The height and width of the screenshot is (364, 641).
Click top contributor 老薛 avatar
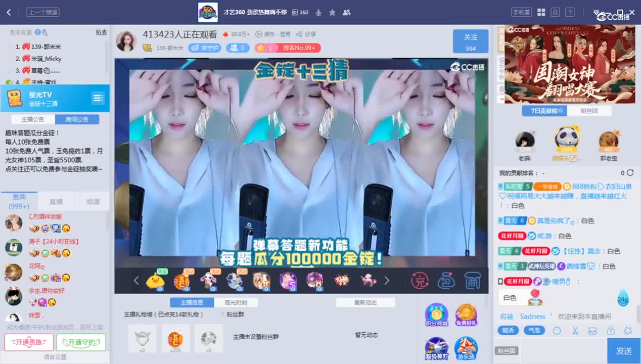(x=525, y=141)
